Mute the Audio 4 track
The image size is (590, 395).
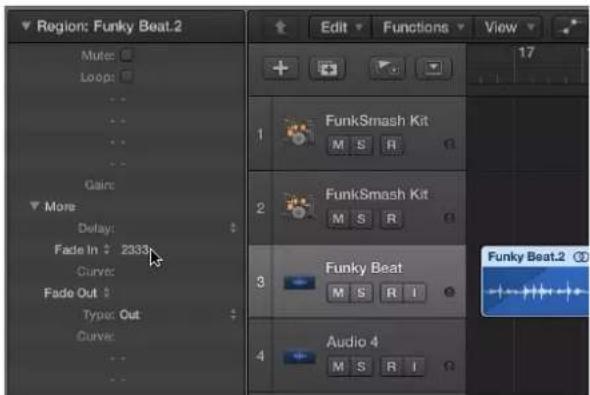[338, 366]
